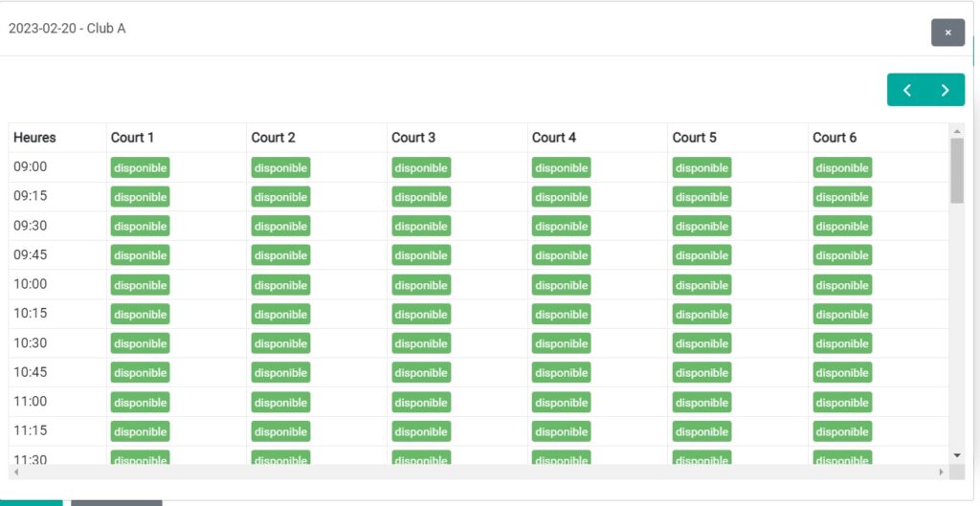The width and height of the screenshot is (980, 506).
Task: Pick Court 1 disponible at 09:45
Action: [140, 254]
